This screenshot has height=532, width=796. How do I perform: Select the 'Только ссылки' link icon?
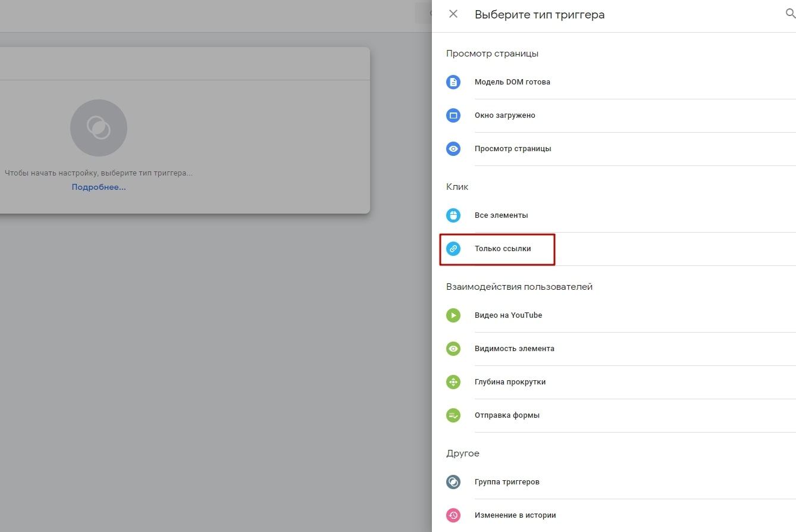453,249
